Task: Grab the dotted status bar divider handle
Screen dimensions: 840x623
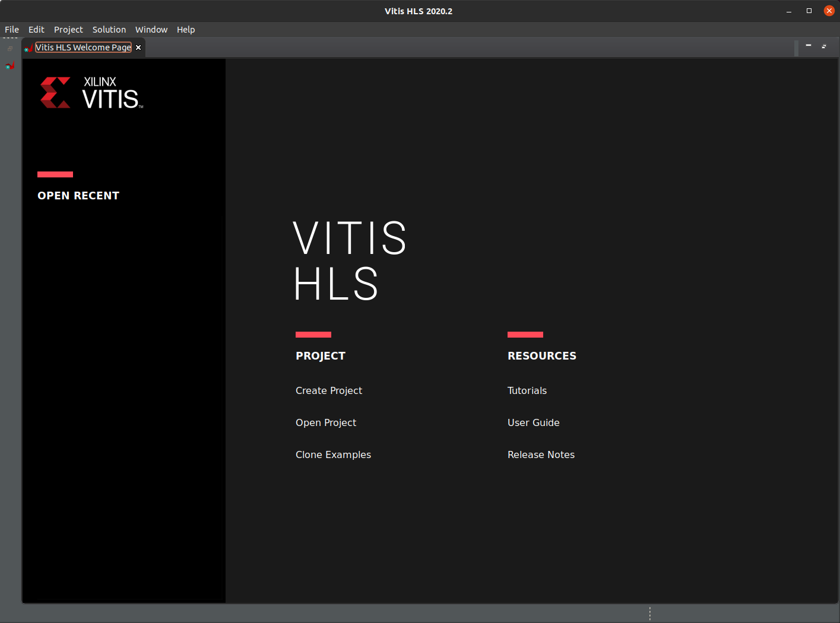Action: (649, 613)
